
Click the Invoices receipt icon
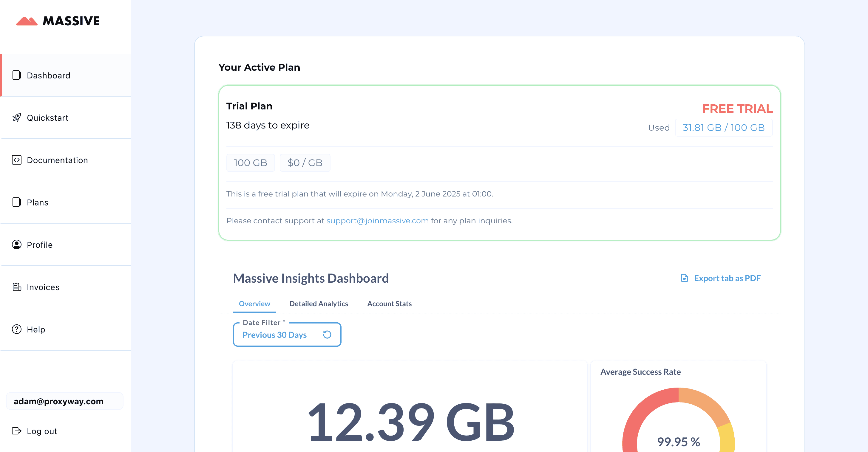click(x=16, y=287)
